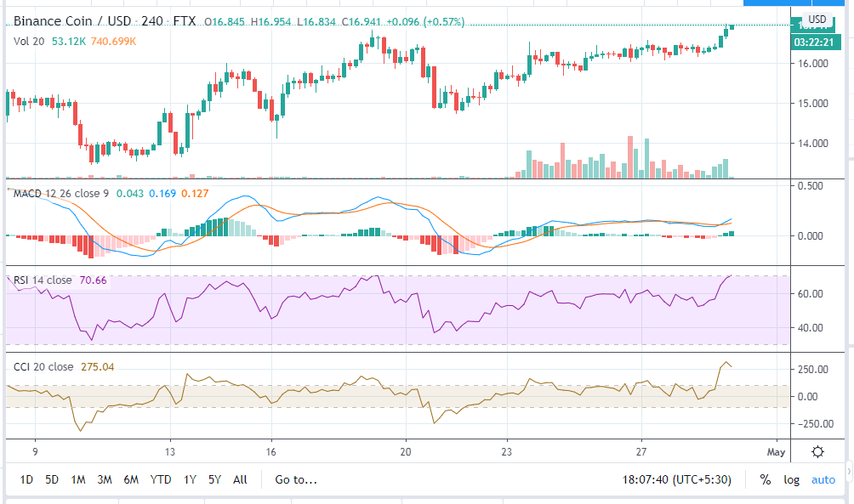Click the 23 date label on time axis
Image resolution: width=854 pixels, height=504 pixels.
(x=506, y=452)
